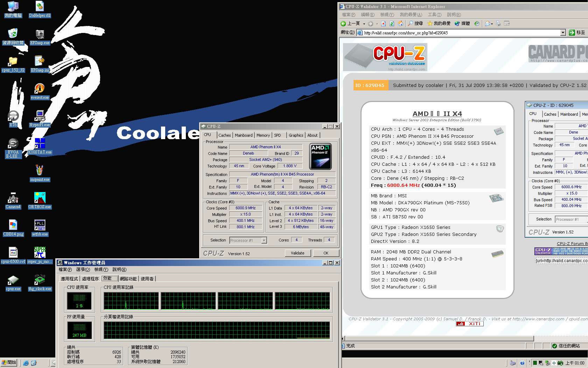Switch to the Mainboard tab in CPU-Z
Screen dimensions: 588x368
(244, 135)
